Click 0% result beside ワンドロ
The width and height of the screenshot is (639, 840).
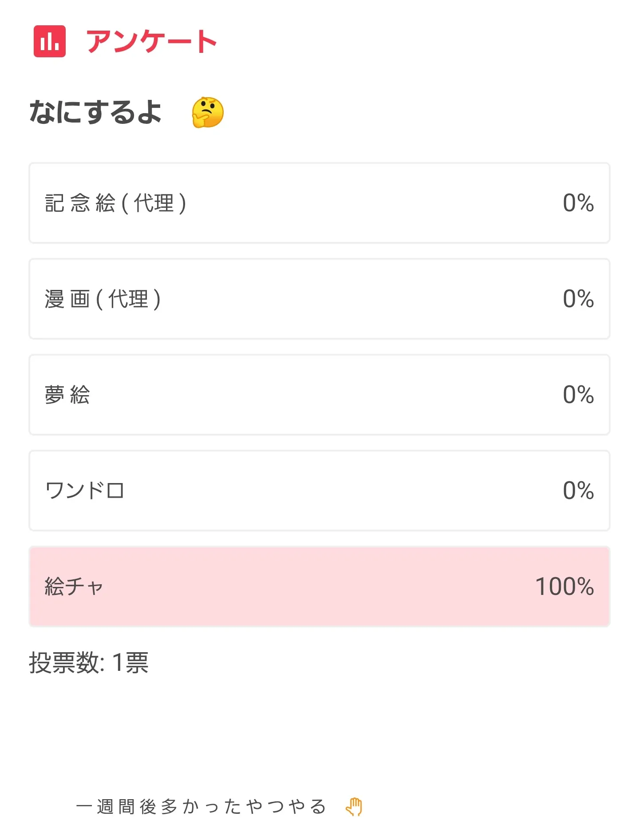578,491
